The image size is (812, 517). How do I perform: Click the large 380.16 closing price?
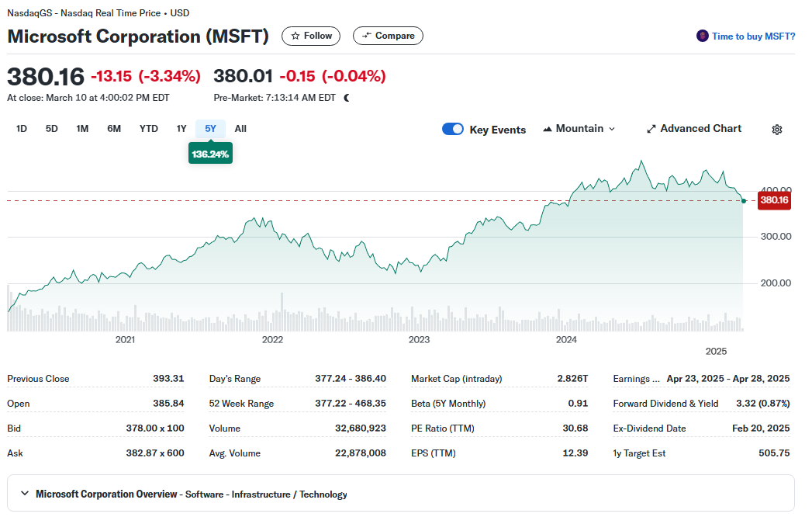(x=46, y=77)
